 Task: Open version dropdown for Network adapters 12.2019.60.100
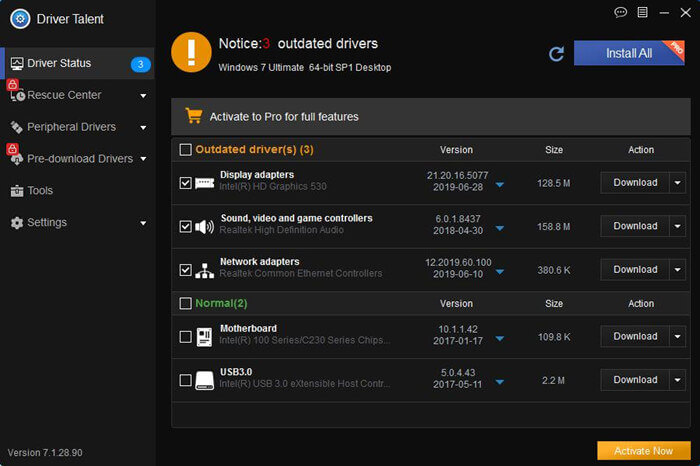pyautogui.click(x=500, y=272)
